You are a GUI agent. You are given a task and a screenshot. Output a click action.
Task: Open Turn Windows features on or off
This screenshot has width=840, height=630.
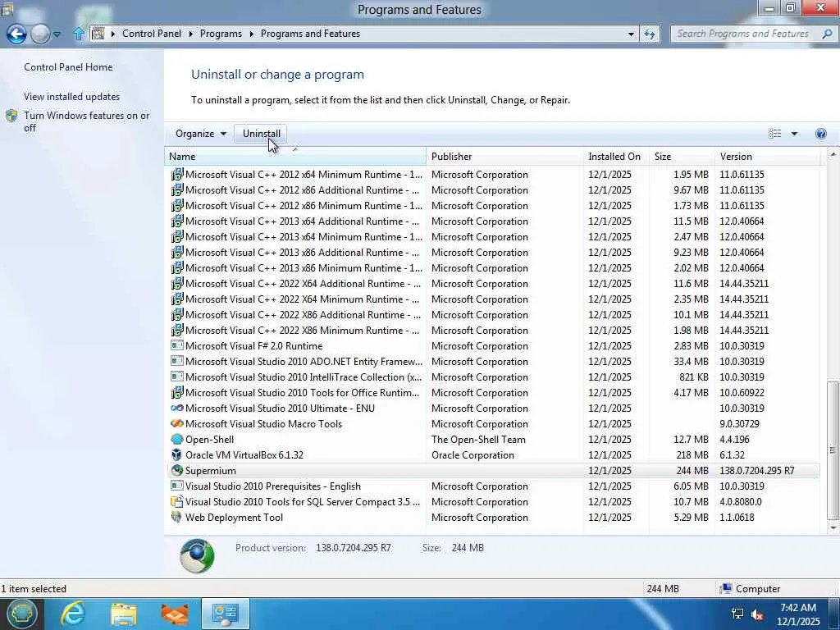click(x=87, y=121)
